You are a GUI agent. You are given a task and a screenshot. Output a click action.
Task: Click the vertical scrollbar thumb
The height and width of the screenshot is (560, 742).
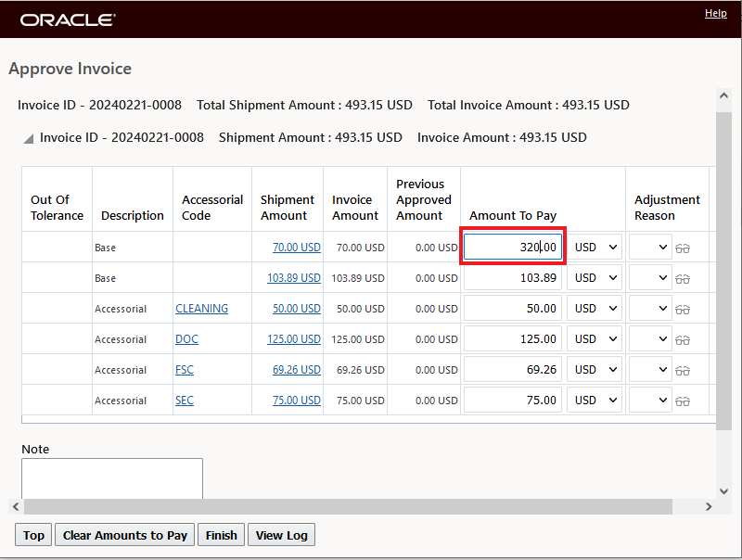[x=723, y=271]
